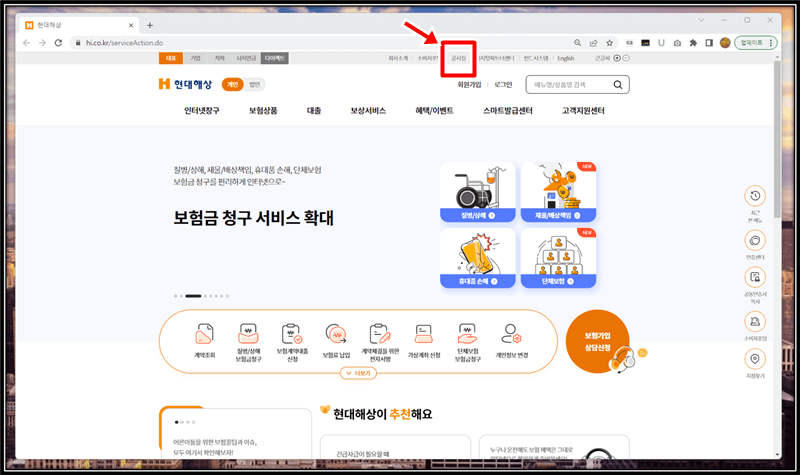Click the 회원가입 link
This screenshot has width=800, height=475.
coord(469,85)
